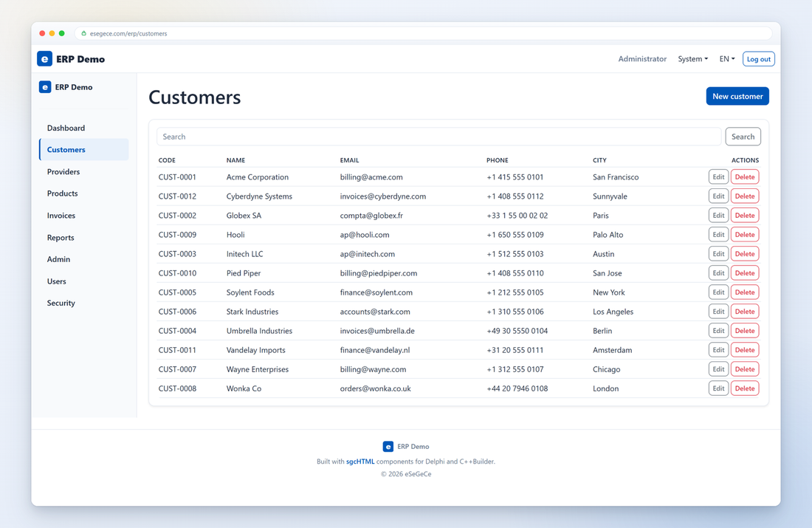Screen dimensions: 812x528
Task: Click the NAME column header
Action: pos(235,160)
